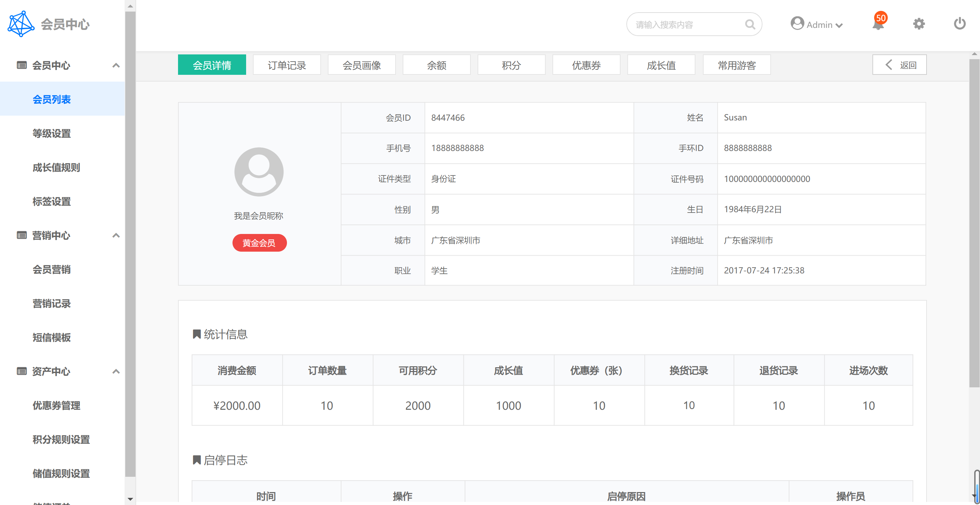Switch to 订单记录 tab

tap(287, 65)
